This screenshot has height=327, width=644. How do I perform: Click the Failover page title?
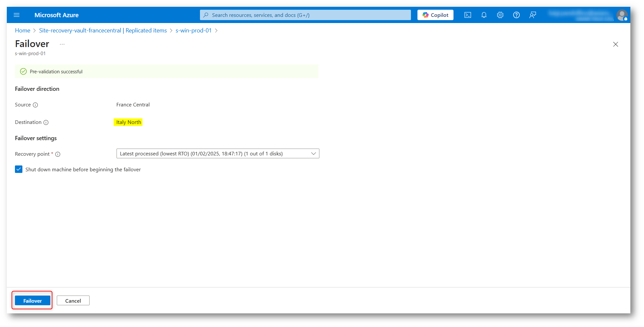pyautogui.click(x=32, y=44)
